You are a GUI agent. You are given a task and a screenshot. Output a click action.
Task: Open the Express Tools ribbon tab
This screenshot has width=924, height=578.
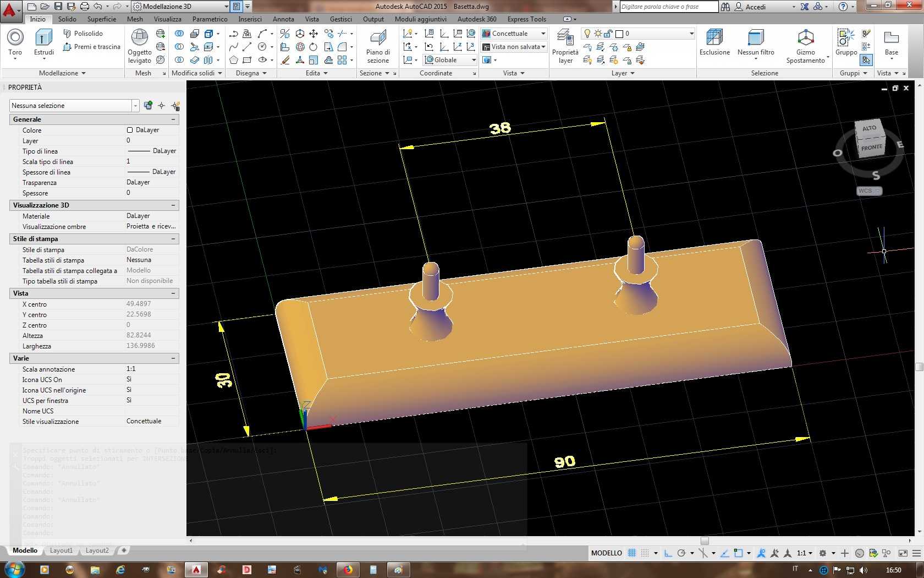(526, 19)
